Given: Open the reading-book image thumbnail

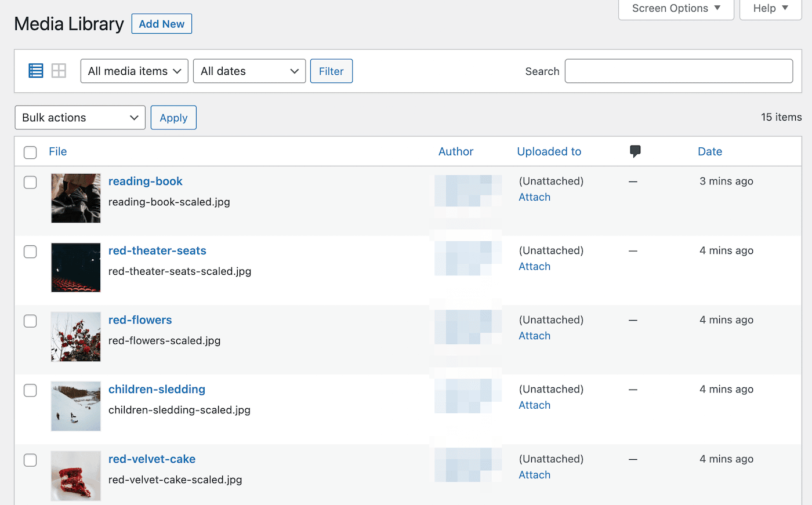Looking at the screenshot, I should click(x=76, y=198).
